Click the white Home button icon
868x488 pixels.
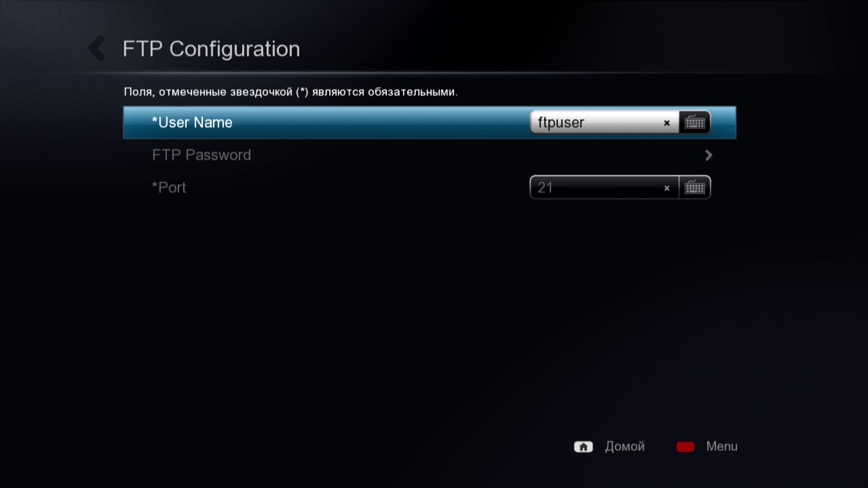pos(583,447)
